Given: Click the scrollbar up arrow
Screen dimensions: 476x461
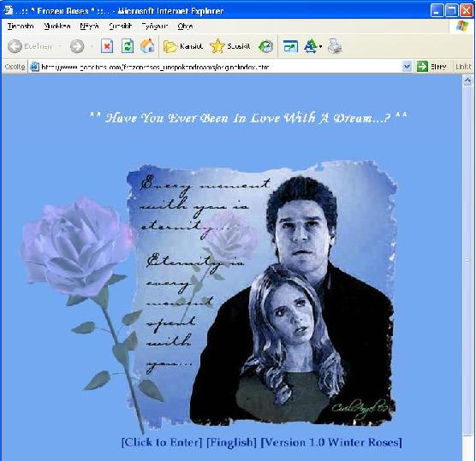Looking at the screenshot, I should 467,80.
